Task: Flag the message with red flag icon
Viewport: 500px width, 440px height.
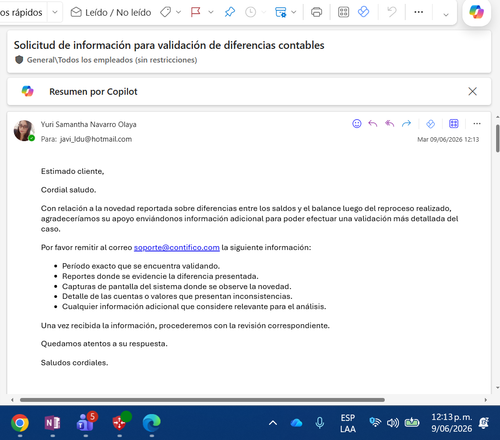Action: 196,12
